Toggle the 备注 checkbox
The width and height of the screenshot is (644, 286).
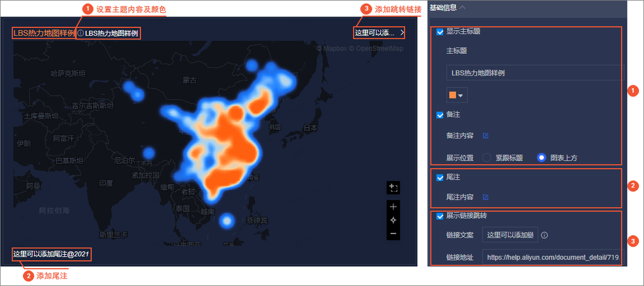pos(440,115)
